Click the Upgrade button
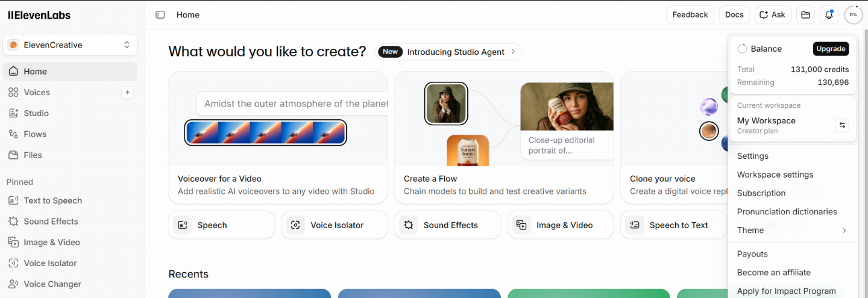The image size is (868, 298). point(831,49)
